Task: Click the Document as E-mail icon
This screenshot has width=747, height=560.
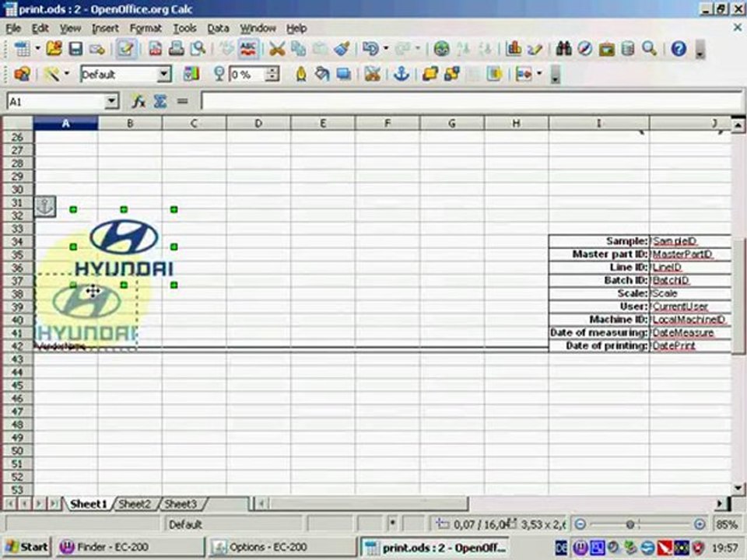Action: click(x=96, y=48)
